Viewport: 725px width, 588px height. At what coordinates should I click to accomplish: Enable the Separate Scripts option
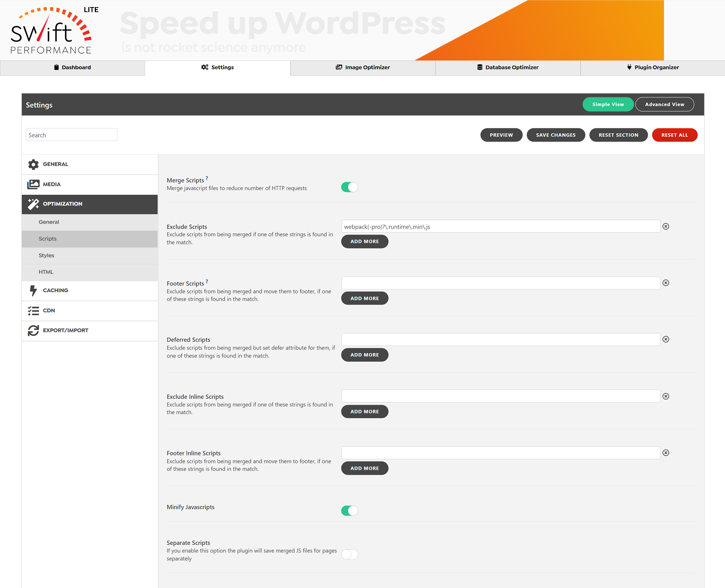(349, 554)
